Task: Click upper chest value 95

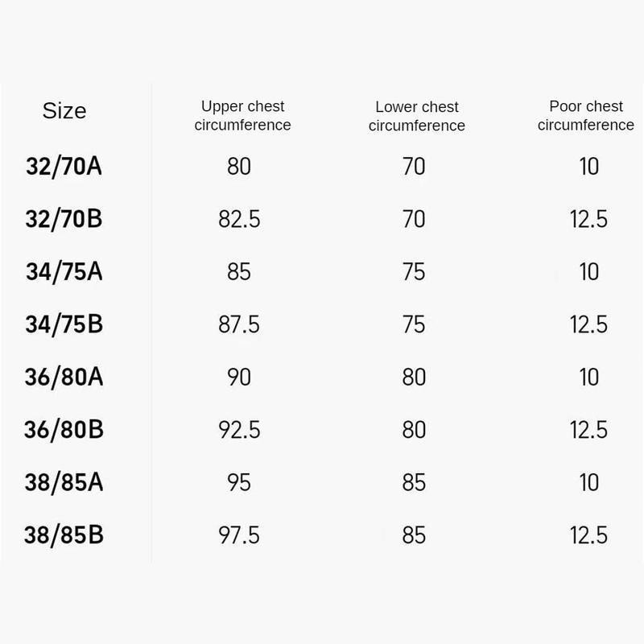Action: tap(239, 482)
